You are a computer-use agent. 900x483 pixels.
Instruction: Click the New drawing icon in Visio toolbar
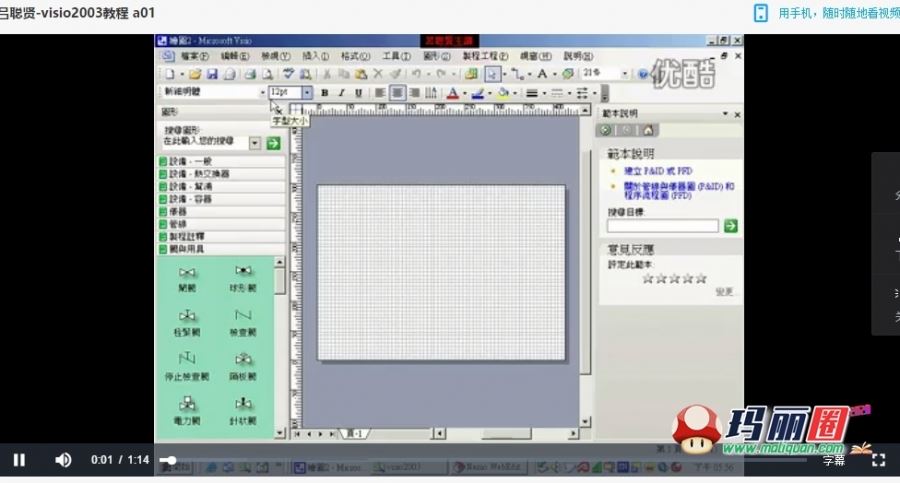pos(170,74)
